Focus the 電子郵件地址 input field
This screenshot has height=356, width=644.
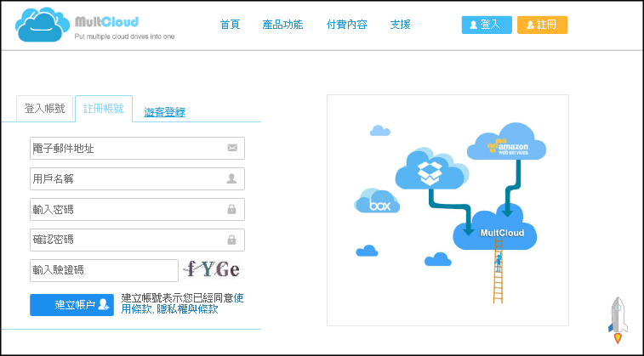(x=137, y=148)
